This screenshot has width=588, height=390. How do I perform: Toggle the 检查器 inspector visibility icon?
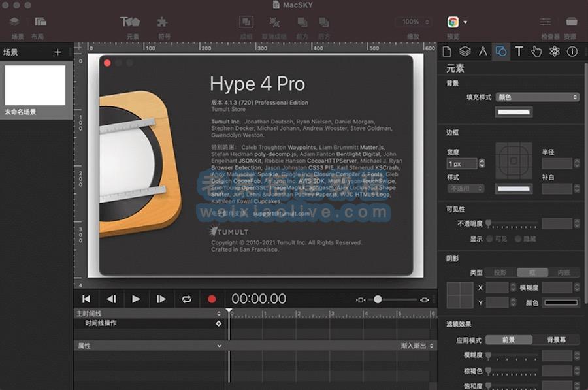tap(545, 20)
